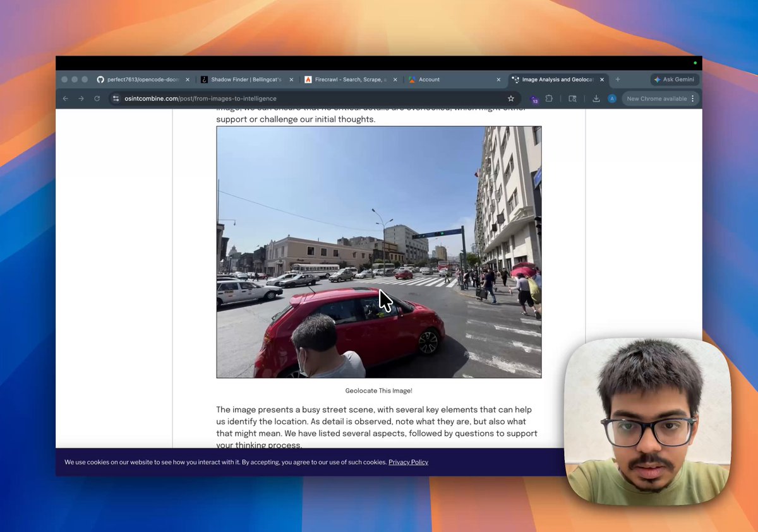This screenshot has height=532, width=758.
Task: Bookmark this page with the star icon
Action: (511, 98)
